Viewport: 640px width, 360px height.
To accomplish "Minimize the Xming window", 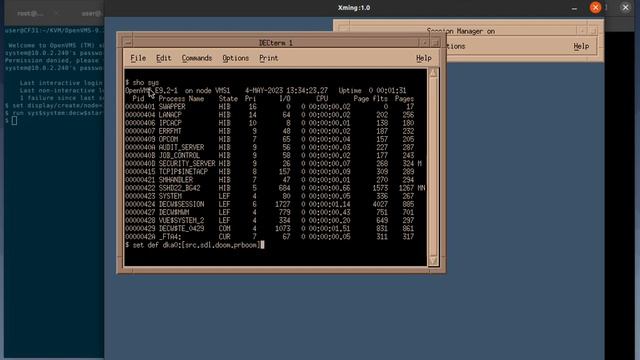I will [574, 8].
